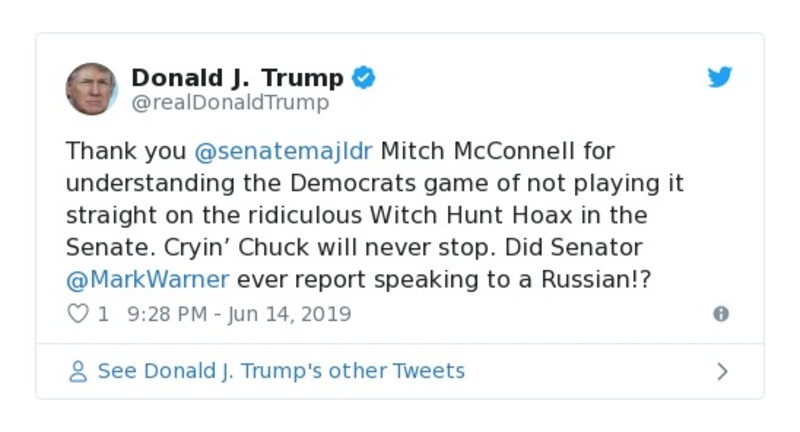The image size is (800, 432).
Task: Click the person icon beside other Tweets
Action: (x=78, y=372)
